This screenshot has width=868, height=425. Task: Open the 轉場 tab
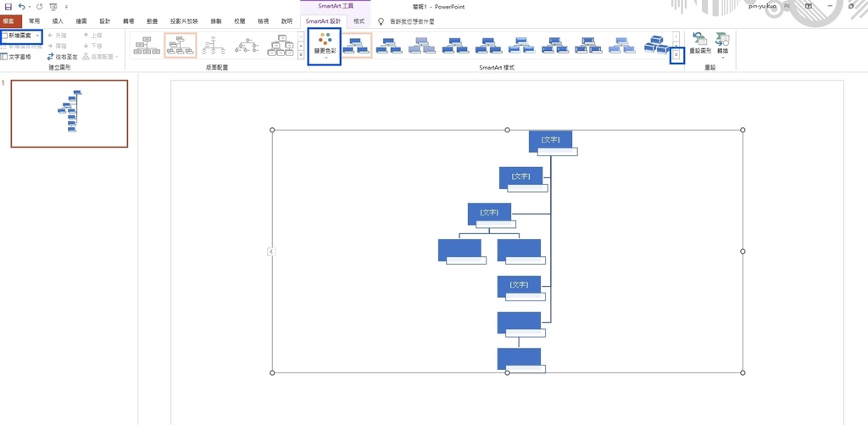(129, 21)
